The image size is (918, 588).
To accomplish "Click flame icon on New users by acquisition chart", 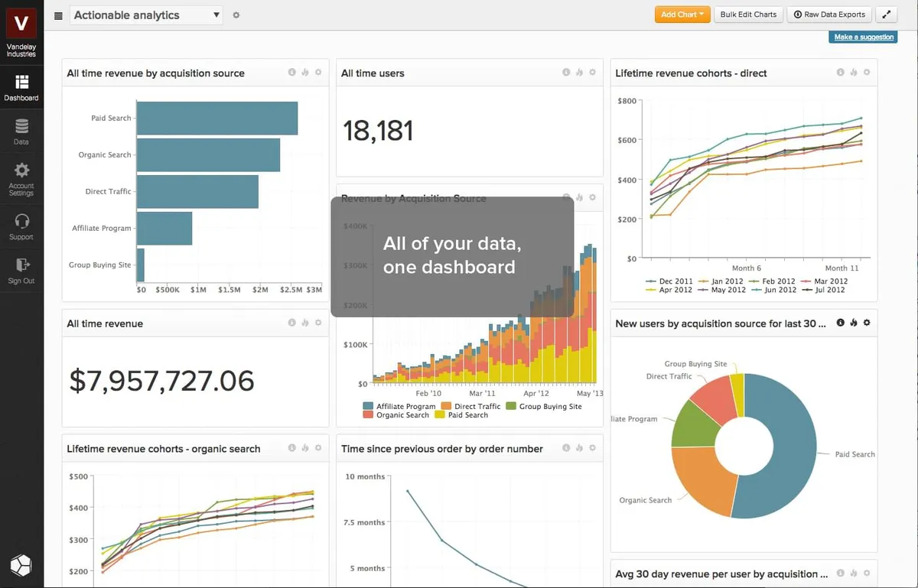I will pos(853,323).
